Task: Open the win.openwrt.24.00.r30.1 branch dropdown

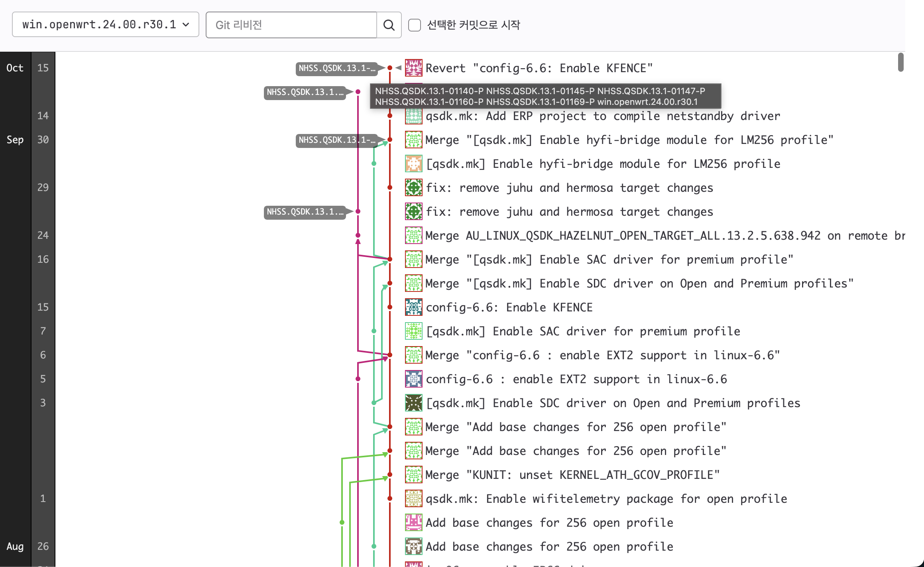Action: [106, 25]
